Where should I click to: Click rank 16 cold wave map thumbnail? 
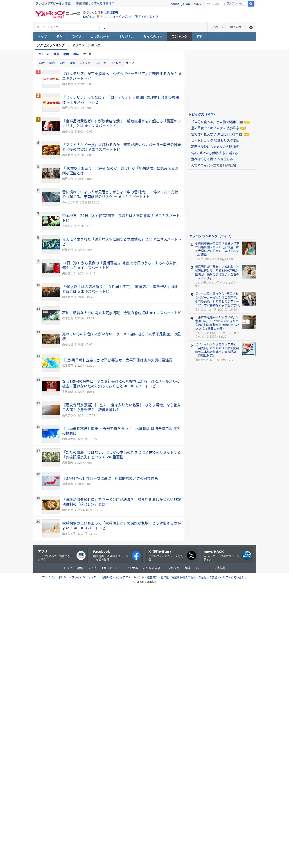51,434
